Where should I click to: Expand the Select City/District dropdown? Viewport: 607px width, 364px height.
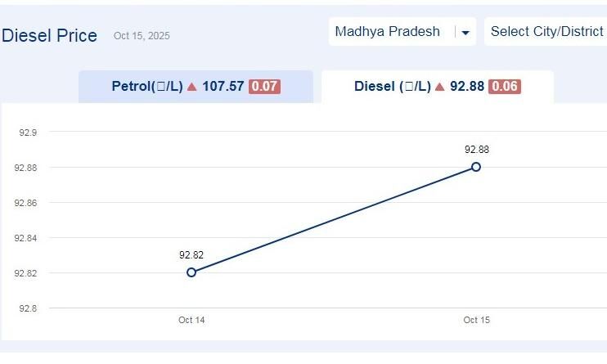coord(546,32)
